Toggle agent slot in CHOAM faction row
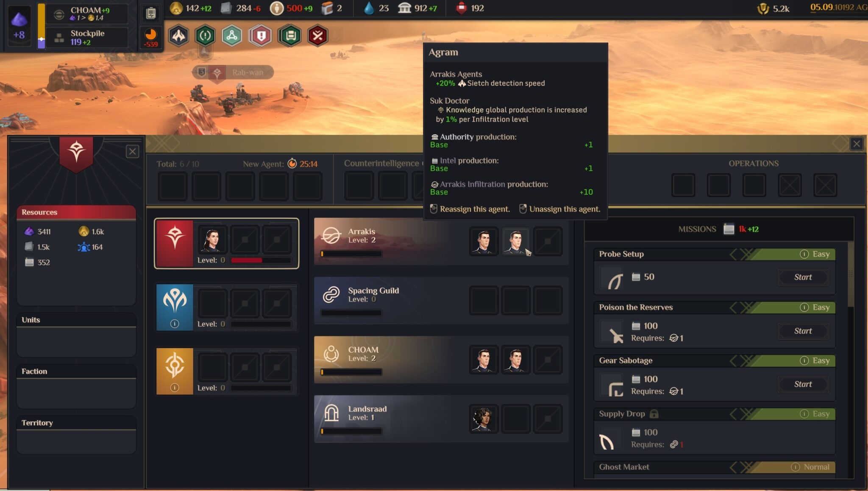The image size is (868, 491). 547,358
